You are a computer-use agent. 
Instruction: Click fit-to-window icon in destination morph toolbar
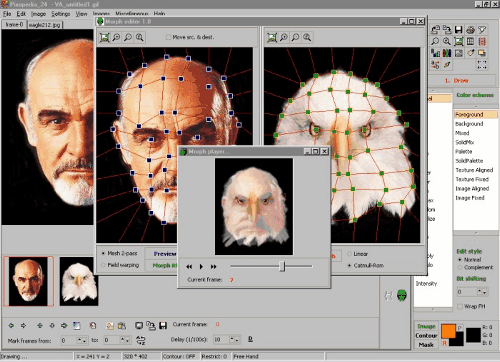click(272, 37)
